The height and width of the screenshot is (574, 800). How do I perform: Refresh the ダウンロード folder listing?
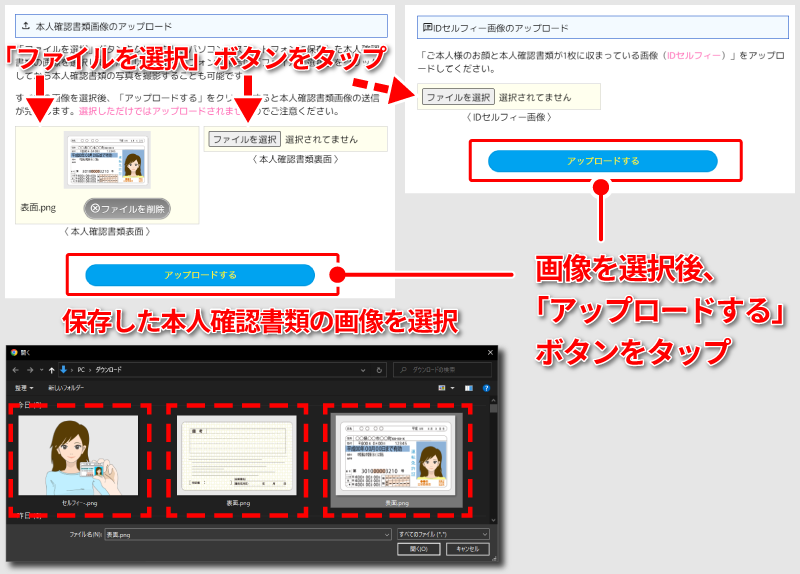[x=379, y=369]
